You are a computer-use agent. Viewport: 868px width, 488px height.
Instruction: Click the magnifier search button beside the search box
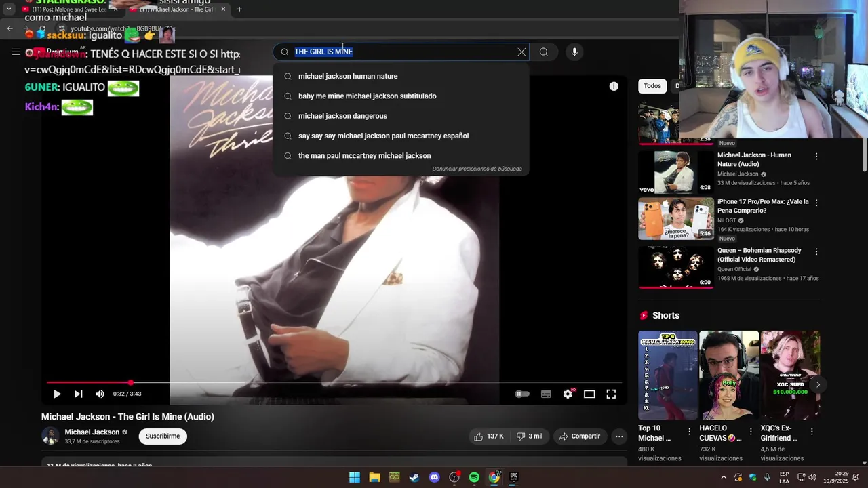point(544,52)
